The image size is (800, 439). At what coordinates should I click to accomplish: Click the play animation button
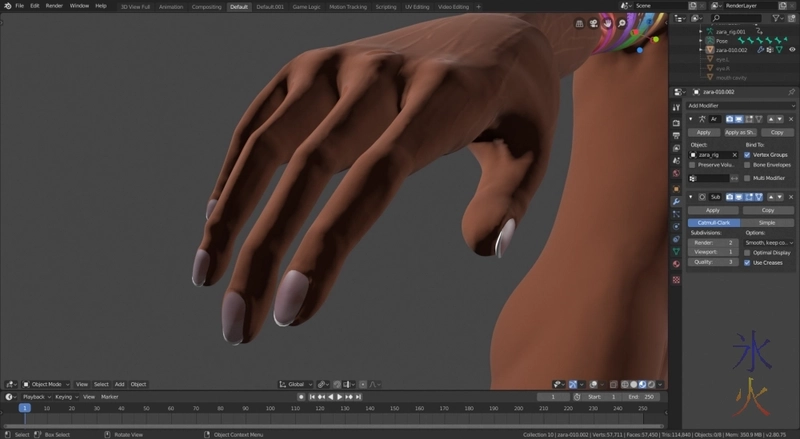click(340, 397)
